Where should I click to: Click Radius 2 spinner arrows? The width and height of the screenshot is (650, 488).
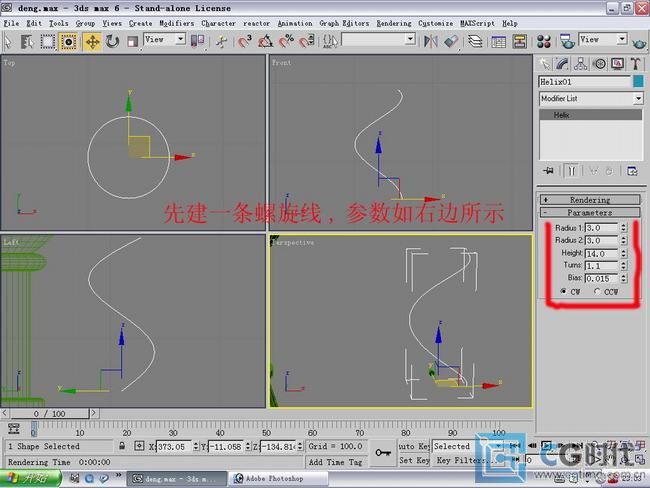click(x=623, y=240)
